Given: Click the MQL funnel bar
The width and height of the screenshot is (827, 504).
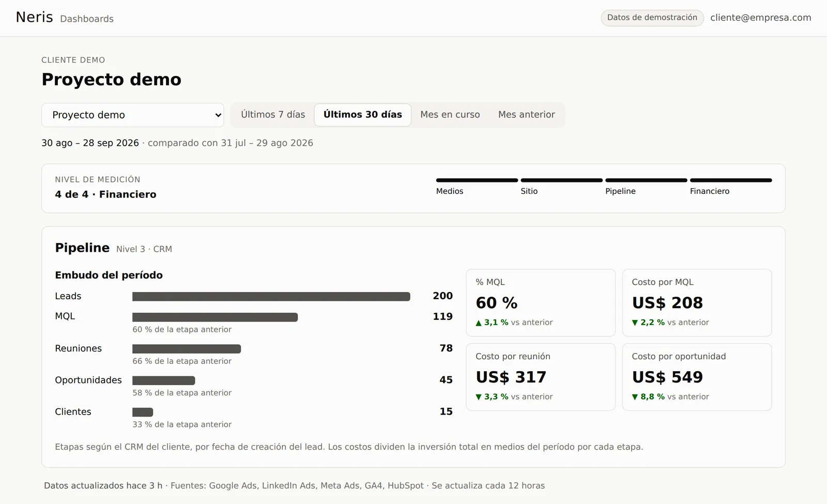Looking at the screenshot, I should [215, 317].
